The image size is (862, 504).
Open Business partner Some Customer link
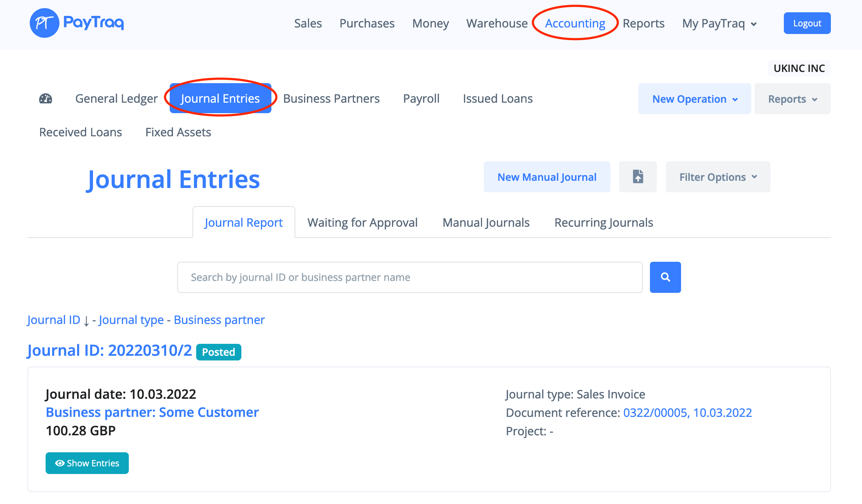click(152, 412)
